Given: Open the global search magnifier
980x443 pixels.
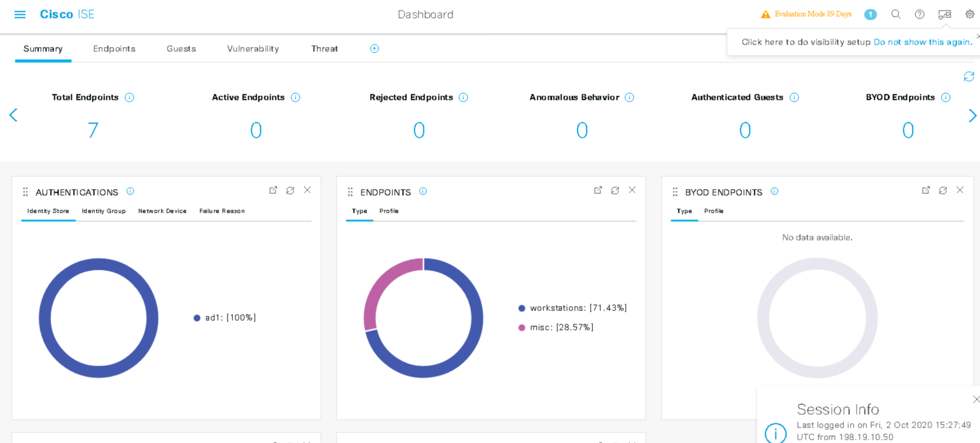Looking at the screenshot, I should click(895, 14).
